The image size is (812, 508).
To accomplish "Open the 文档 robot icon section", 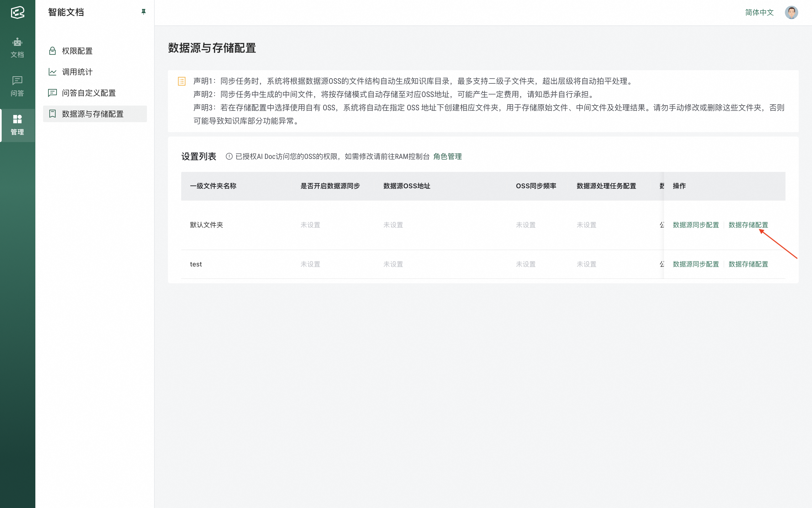I will (17, 47).
